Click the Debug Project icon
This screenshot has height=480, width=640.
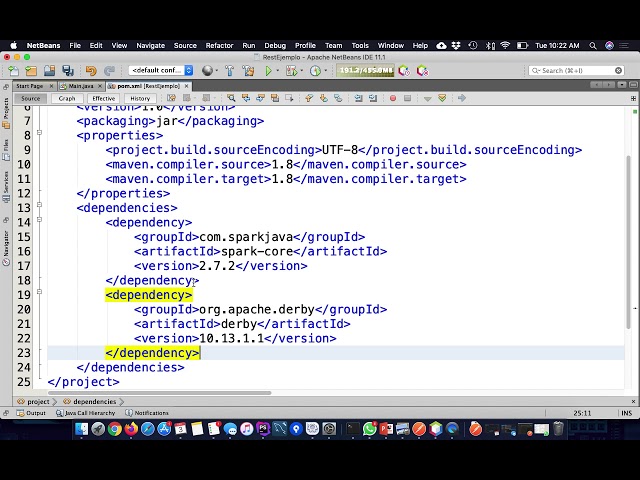tap(291, 71)
